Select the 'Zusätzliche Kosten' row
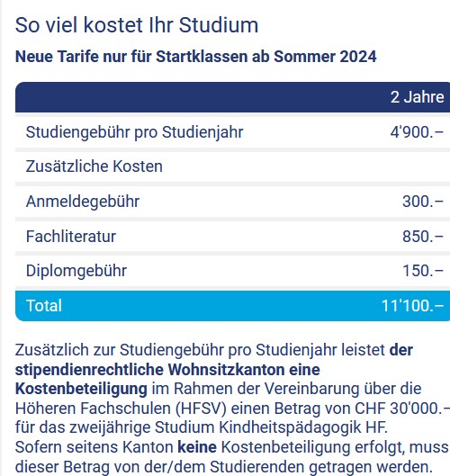Viewport: 450px width, 476px height. tap(232, 166)
